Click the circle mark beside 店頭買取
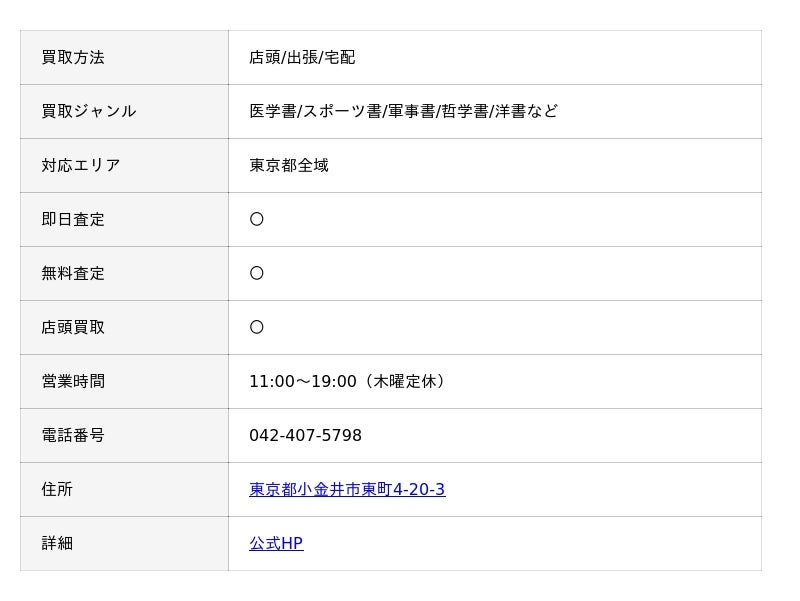The height and width of the screenshot is (601, 800). click(x=257, y=328)
